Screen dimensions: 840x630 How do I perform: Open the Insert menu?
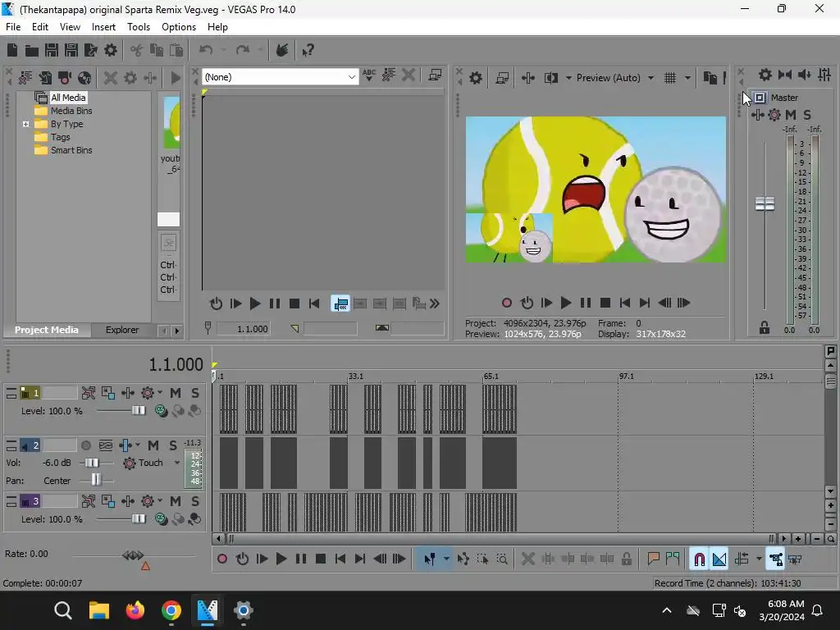tap(103, 27)
